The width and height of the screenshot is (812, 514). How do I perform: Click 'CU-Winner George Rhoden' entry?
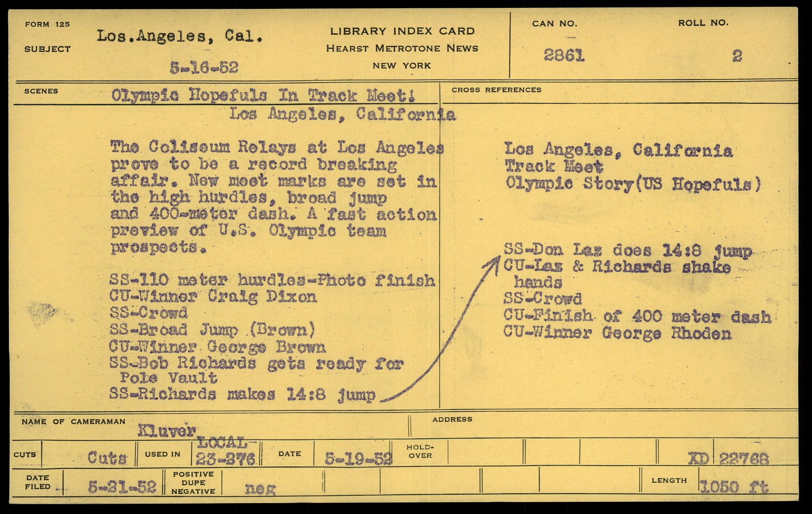(617, 333)
